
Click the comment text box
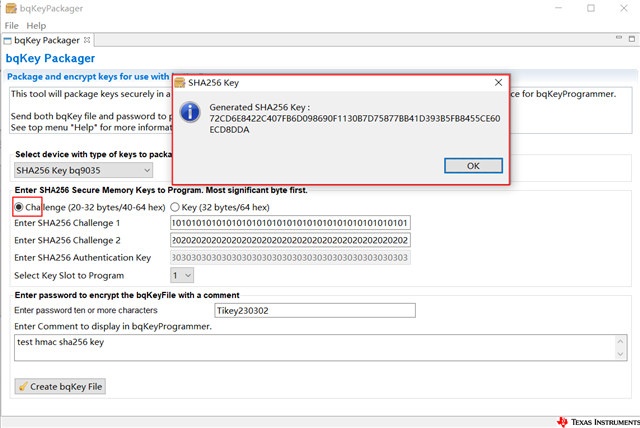pyautogui.click(x=320, y=348)
